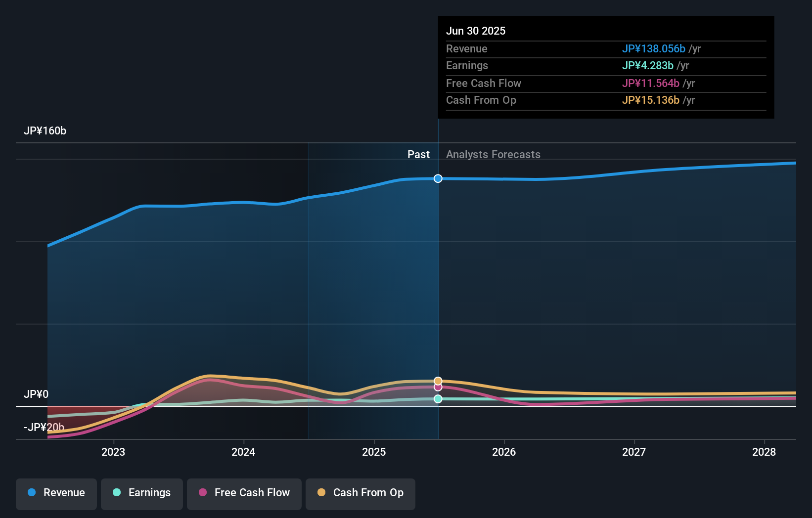Click the pink Free Cash Flow legend dot
The width and height of the screenshot is (812, 518).
click(202, 493)
